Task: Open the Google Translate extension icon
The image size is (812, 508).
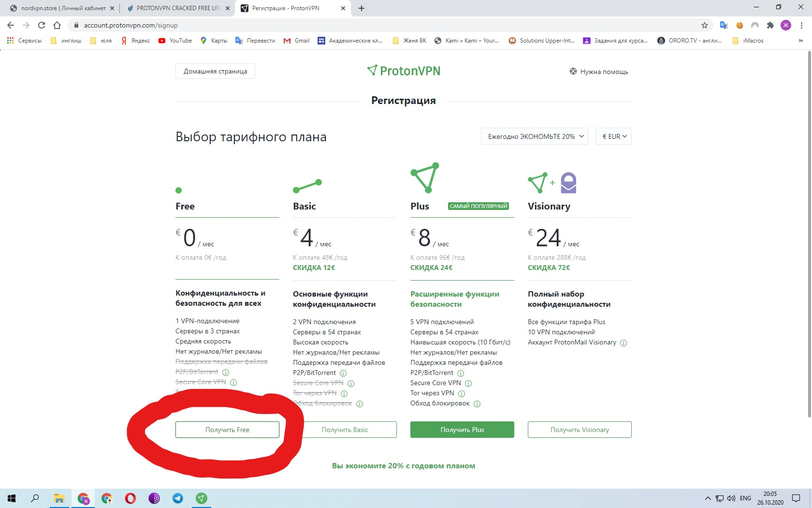Action: tap(724, 25)
